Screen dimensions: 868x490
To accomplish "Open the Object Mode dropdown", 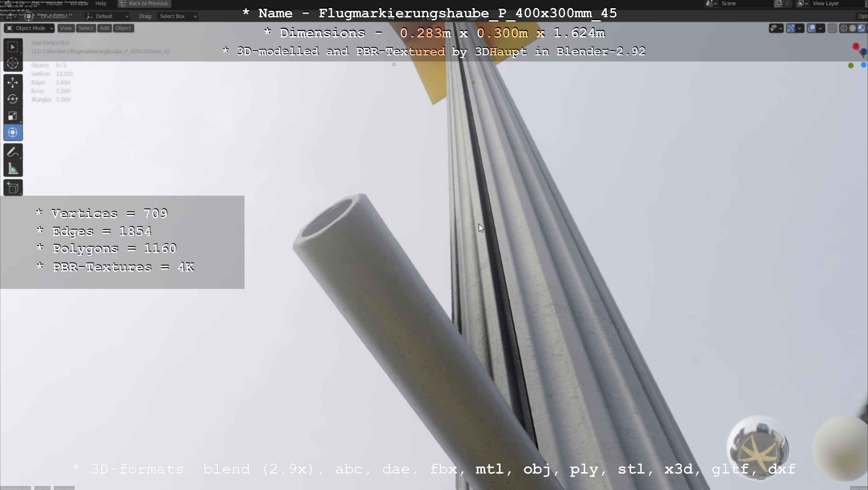I will pyautogui.click(x=29, y=28).
